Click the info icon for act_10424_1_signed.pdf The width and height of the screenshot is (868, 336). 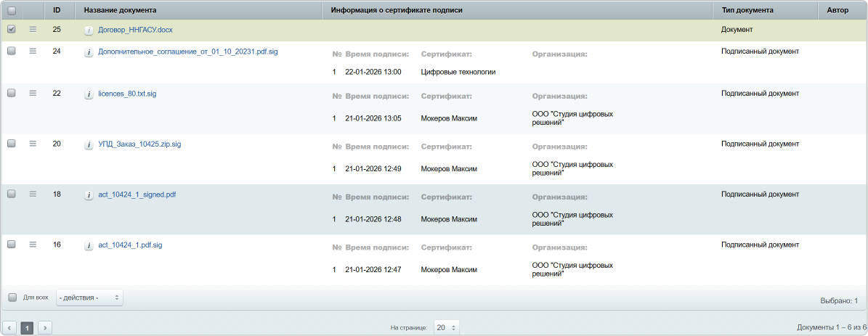89,195
